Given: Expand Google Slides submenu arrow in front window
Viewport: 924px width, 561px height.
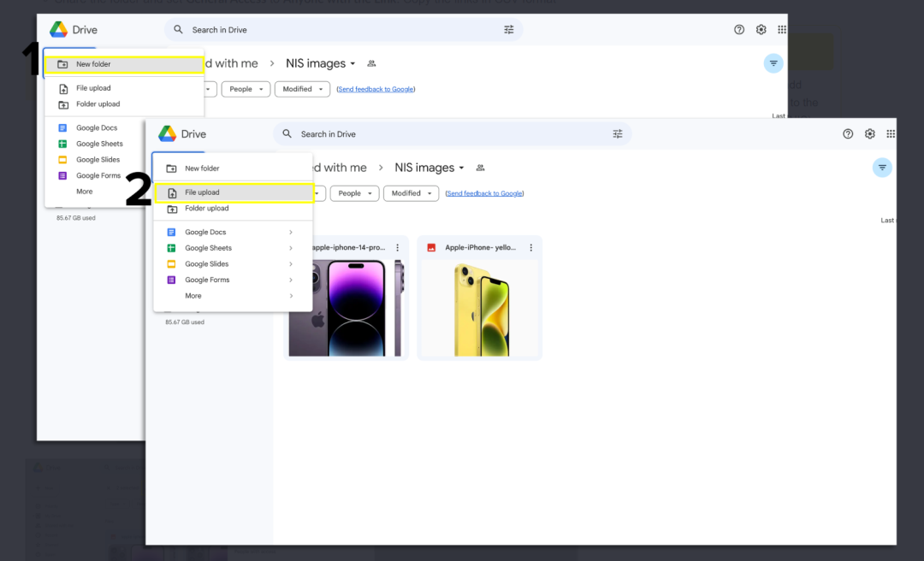Looking at the screenshot, I should click(x=291, y=264).
